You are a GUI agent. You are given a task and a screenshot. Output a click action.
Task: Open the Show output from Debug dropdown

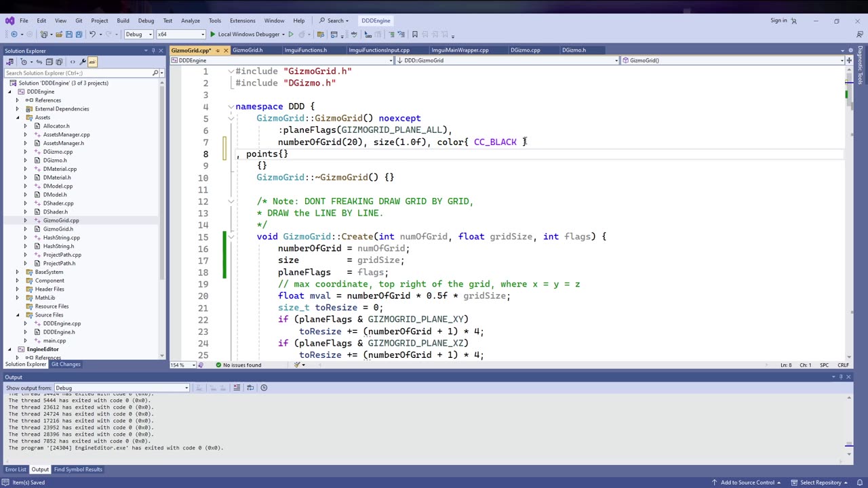pyautogui.click(x=121, y=388)
